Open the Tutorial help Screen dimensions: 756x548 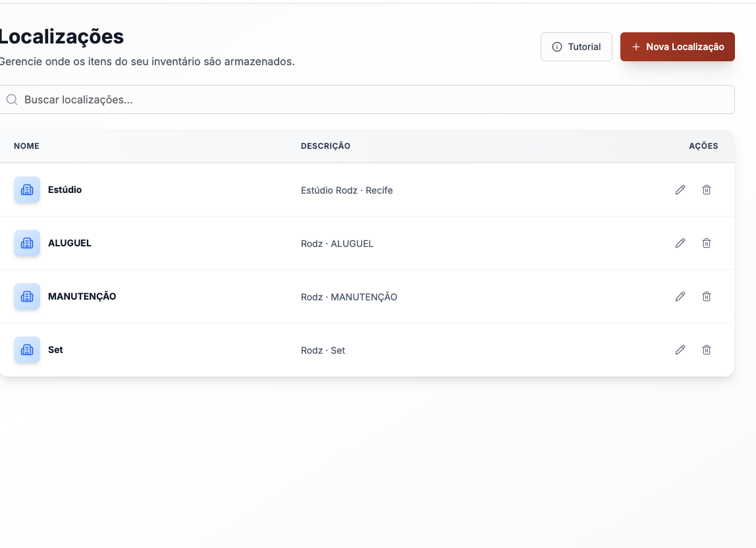coord(576,47)
